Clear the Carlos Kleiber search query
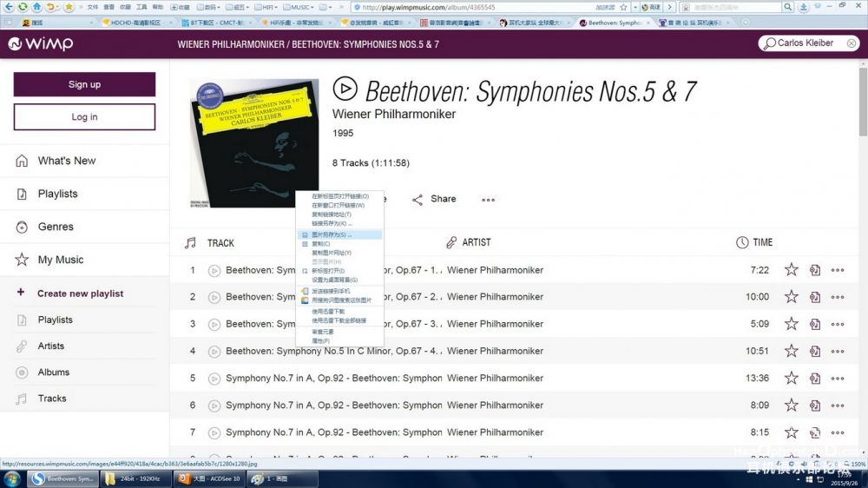 [852, 43]
